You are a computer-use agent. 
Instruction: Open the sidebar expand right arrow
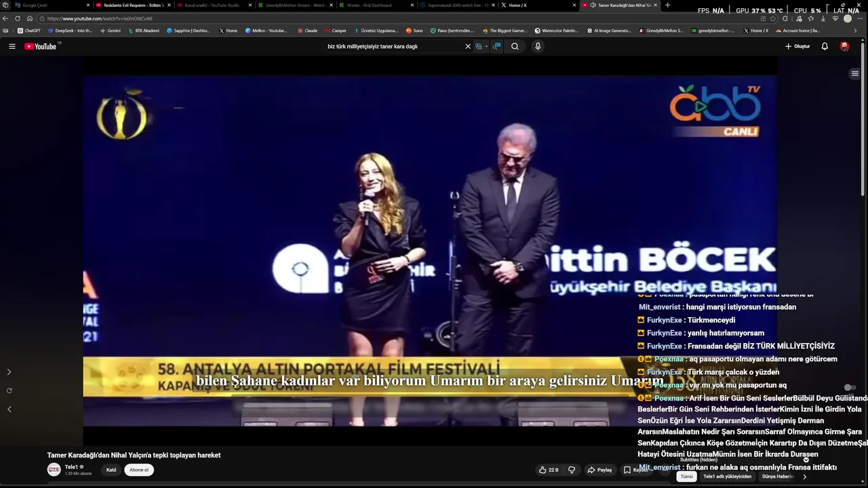coord(9,372)
